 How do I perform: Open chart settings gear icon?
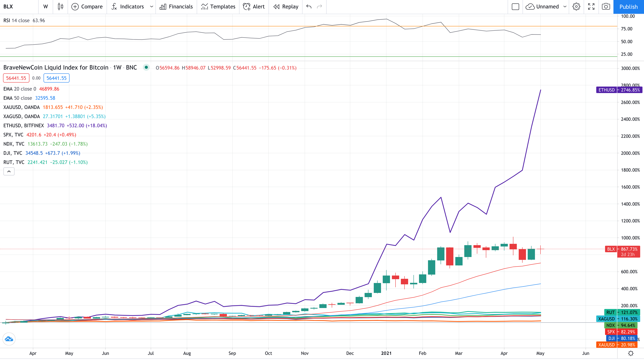click(x=576, y=6)
